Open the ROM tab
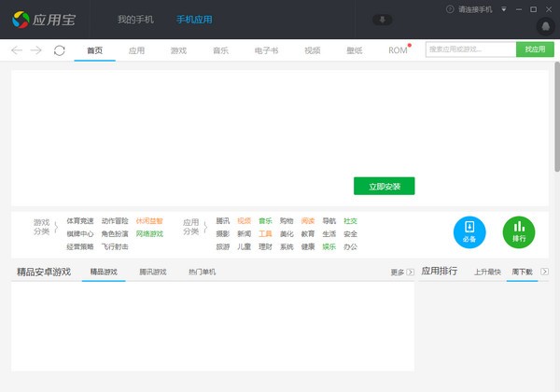 pos(398,49)
